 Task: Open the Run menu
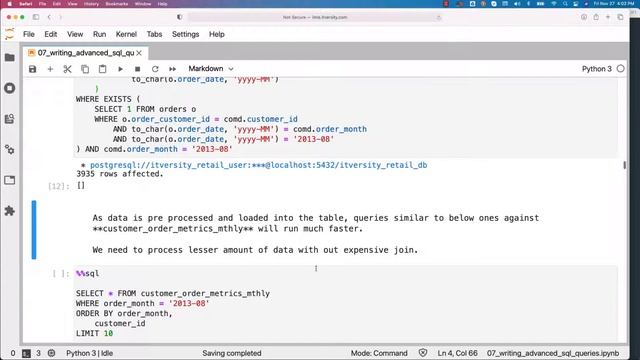click(x=99, y=34)
